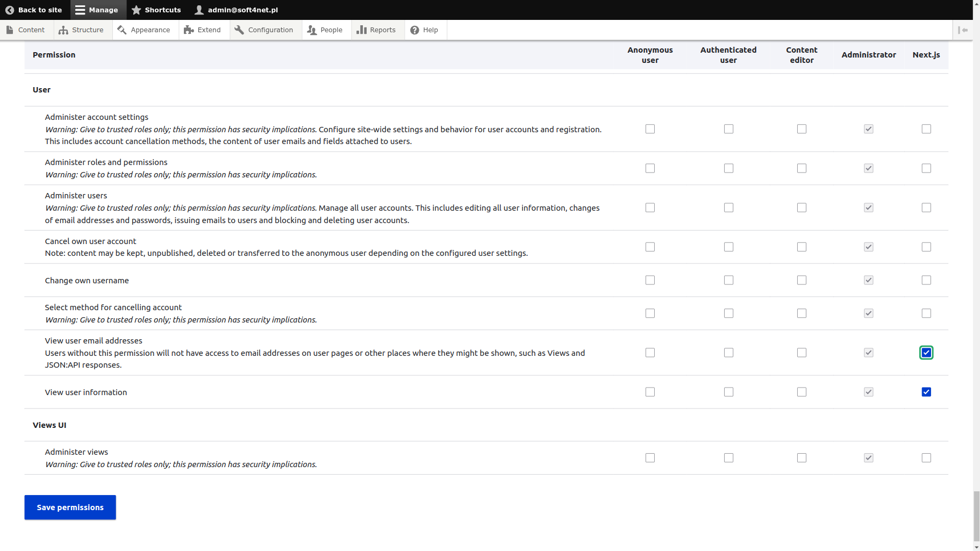Image resolution: width=980 pixels, height=551 pixels.
Task: Check Change own username for Authenticated user
Action: click(728, 280)
